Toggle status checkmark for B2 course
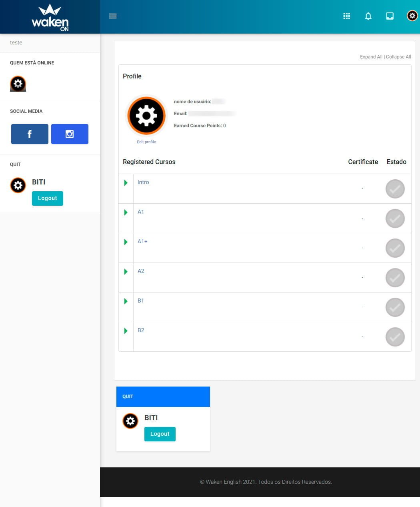Image resolution: width=420 pixels, height=507 pixels. 395,337
